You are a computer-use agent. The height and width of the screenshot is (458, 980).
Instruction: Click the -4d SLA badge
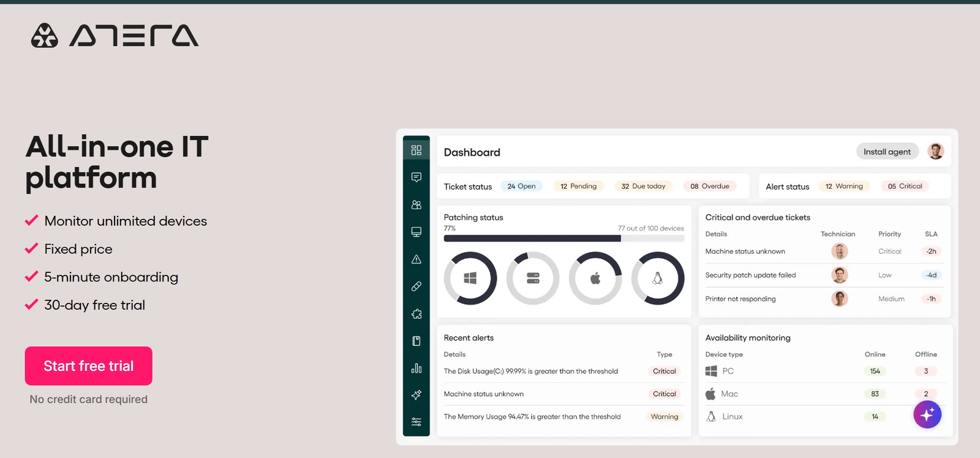tap(931, 275)
